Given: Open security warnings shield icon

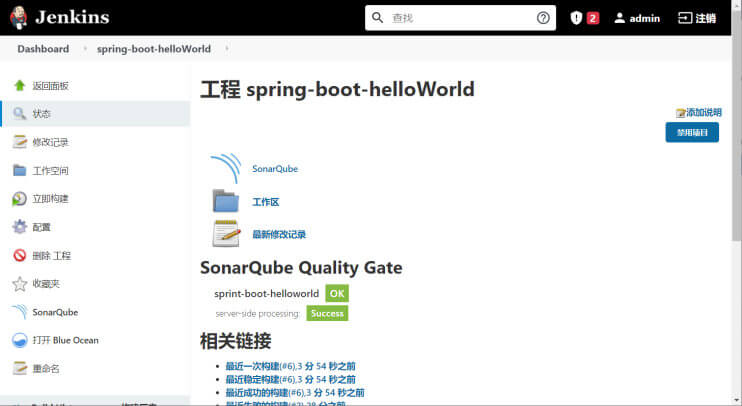Looking at the screenshot, I should click(x=576, y=18).
